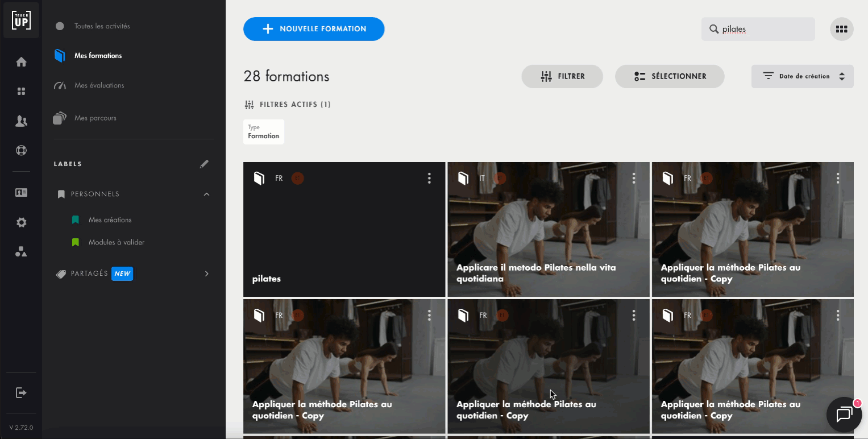Open the Date de création sort dropdown

(802, 76)
